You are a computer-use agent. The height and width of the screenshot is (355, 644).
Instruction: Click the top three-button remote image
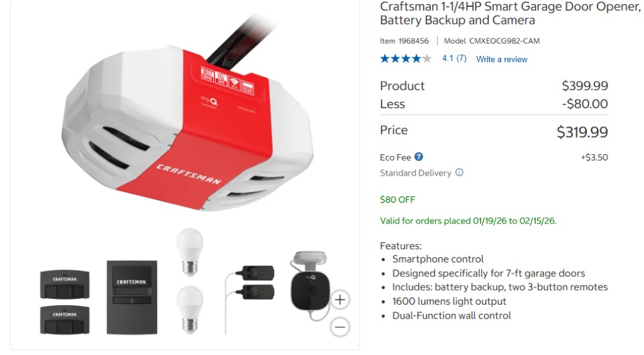pyautogui.click(x=65, y=284)
